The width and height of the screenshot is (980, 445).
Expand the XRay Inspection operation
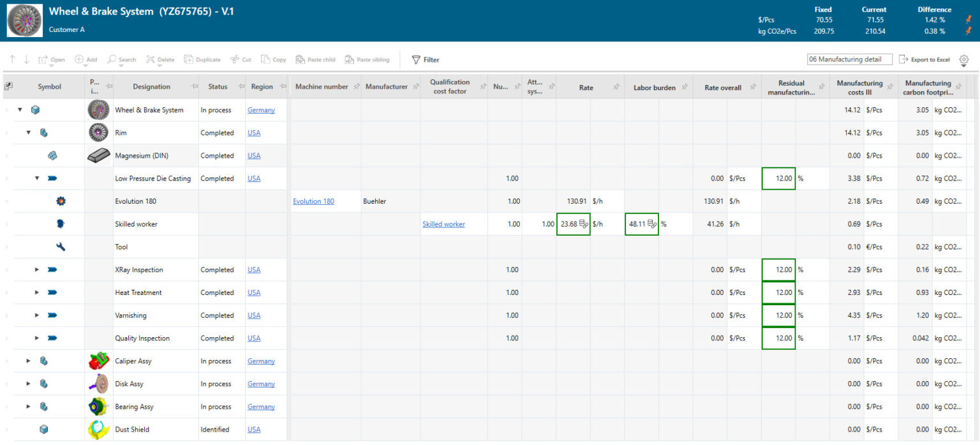[37, 269]
